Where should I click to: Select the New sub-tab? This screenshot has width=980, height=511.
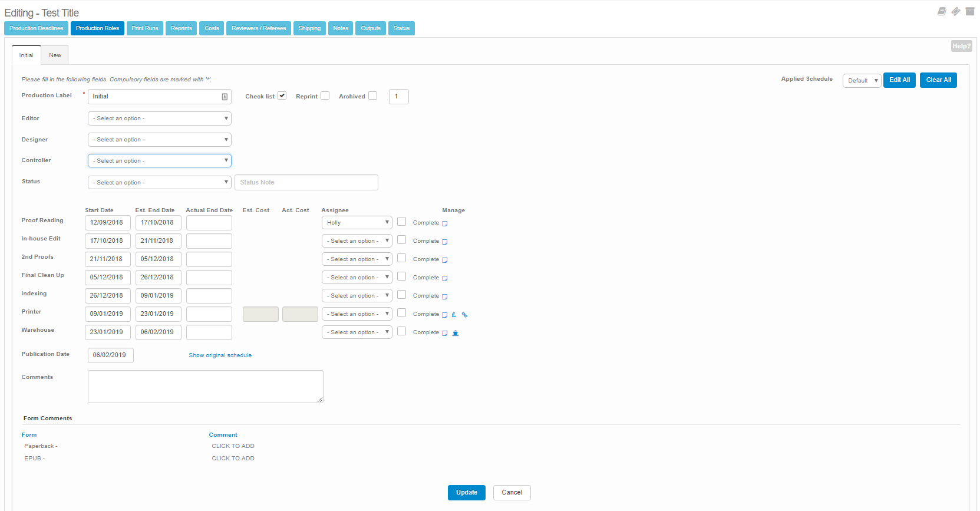point(55,55)
